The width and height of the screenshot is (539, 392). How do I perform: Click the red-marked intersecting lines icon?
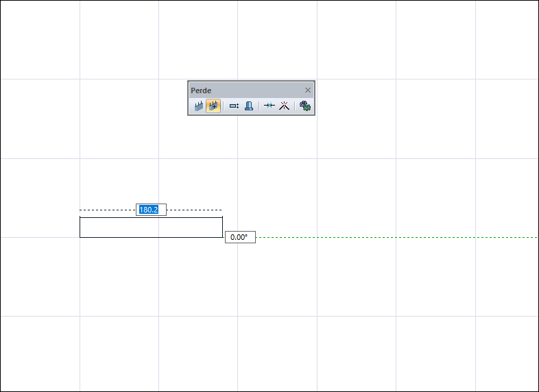click(x=285, y=106)
